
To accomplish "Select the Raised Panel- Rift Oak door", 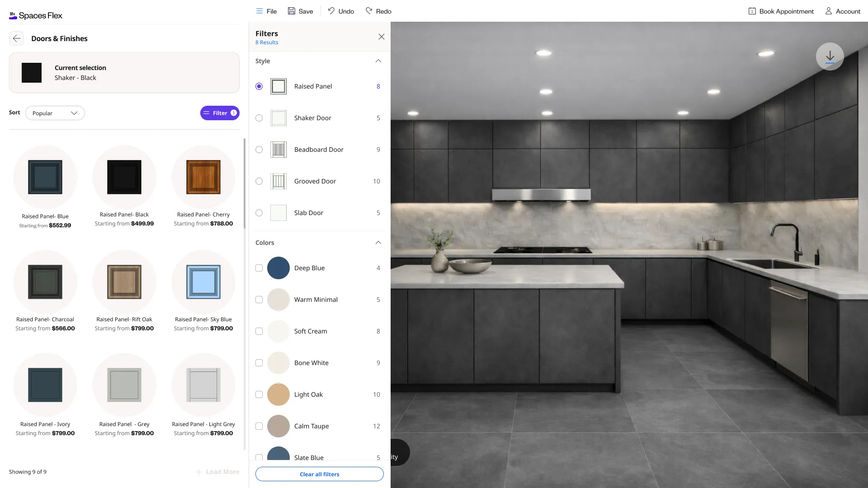I will [x=124, y=282].
